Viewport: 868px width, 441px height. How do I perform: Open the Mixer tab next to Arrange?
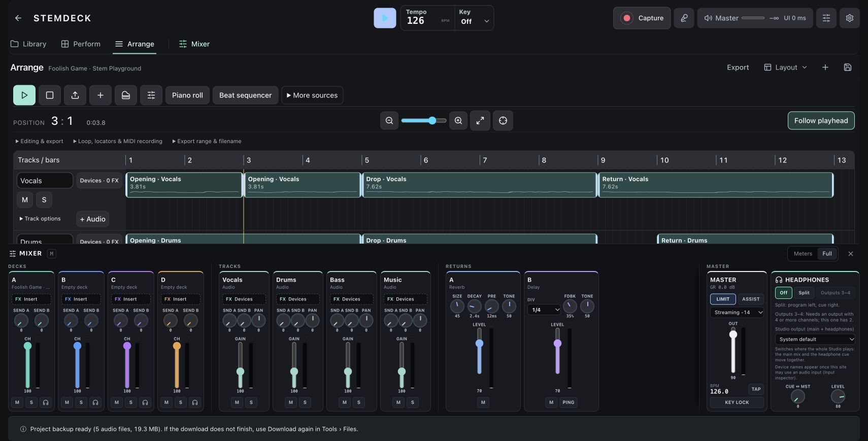(194, 44)
